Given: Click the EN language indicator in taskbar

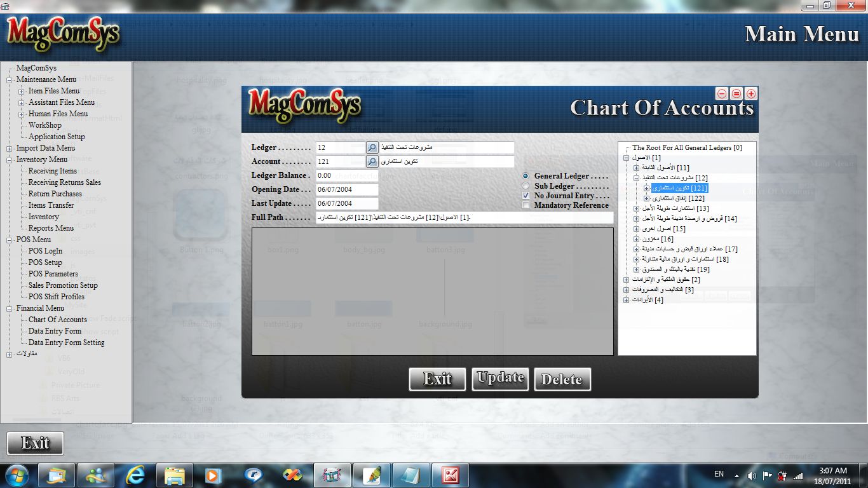Looking at the screenshot, I should [719, 474].
